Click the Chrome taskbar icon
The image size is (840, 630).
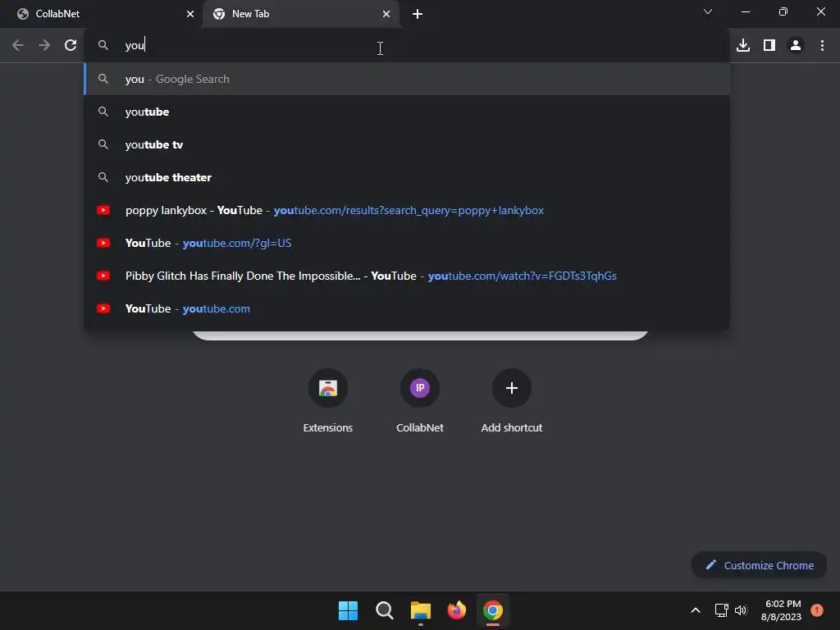pyautogui.click(x=493, y=610)
